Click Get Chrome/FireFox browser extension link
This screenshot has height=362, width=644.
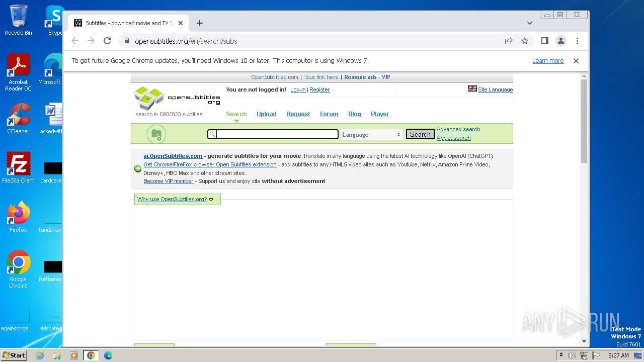tap(210, 164)
